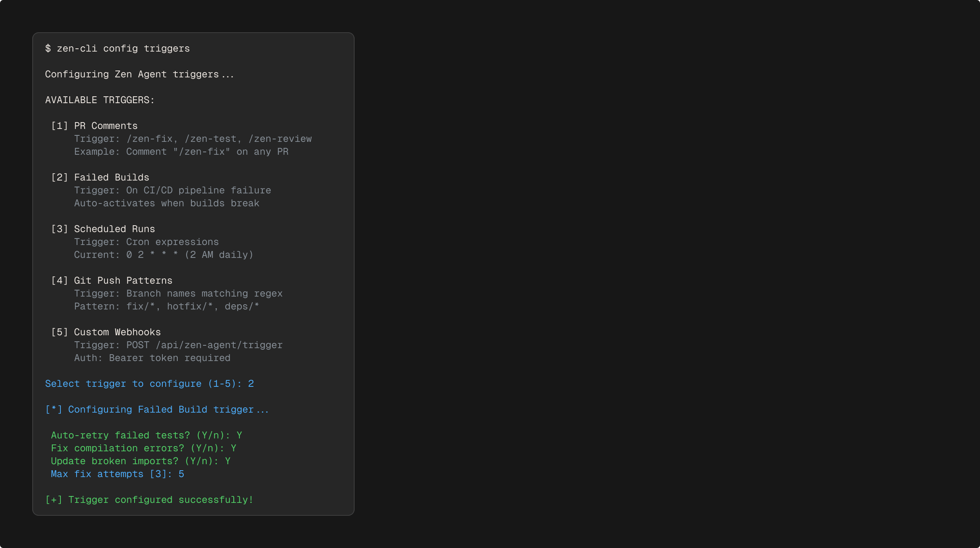Click the [3] Scheduled Runs entry
The image size is (980, 548).
tap(103, 229)
